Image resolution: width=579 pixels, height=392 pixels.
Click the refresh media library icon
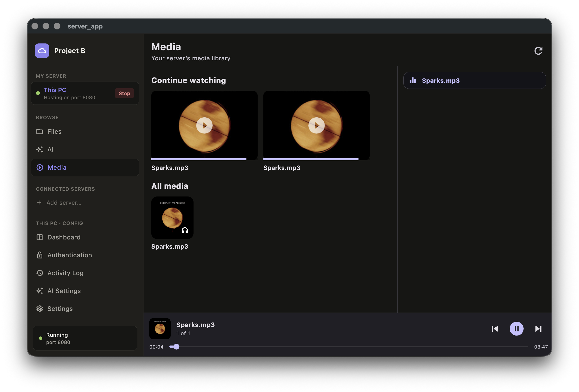click(538, 51)
